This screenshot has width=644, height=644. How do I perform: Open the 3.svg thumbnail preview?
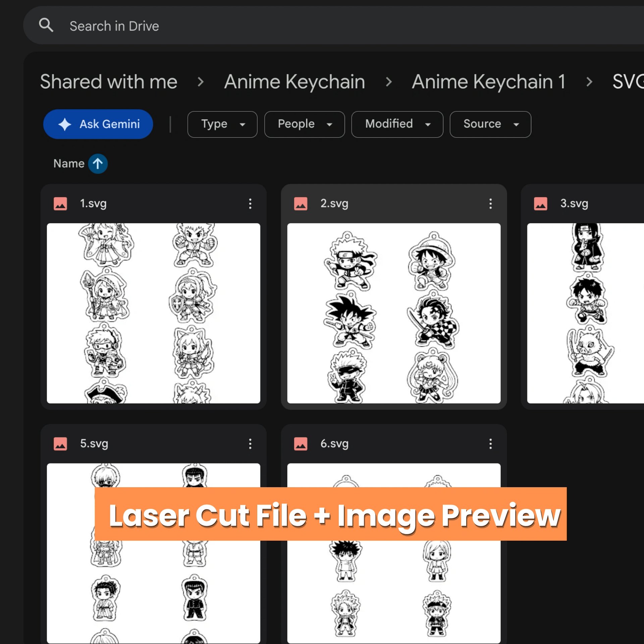[586, 313]
